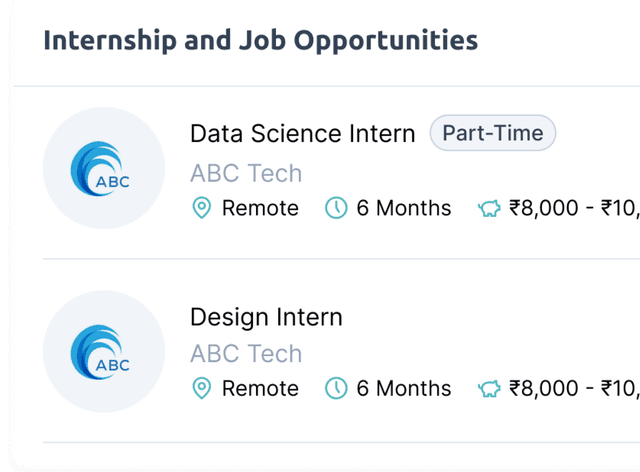Click the piggy bank stipend icon for Design Intern

489,389
